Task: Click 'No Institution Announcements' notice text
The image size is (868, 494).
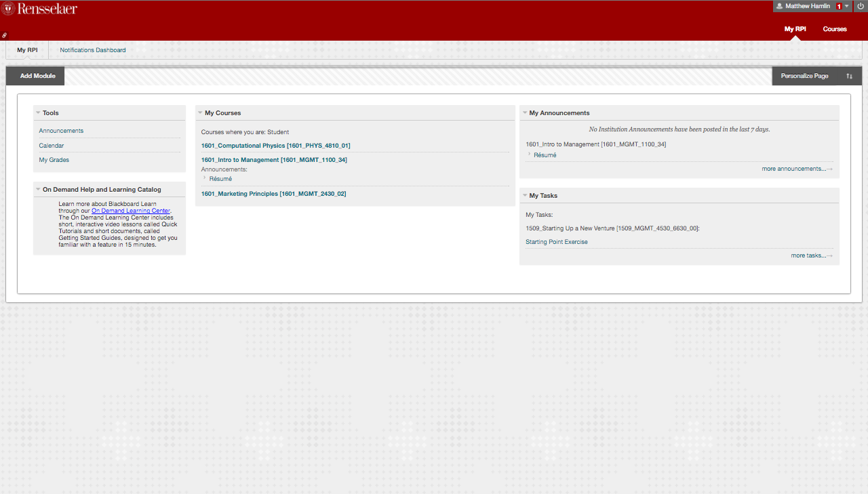Action: click(679, 129)
